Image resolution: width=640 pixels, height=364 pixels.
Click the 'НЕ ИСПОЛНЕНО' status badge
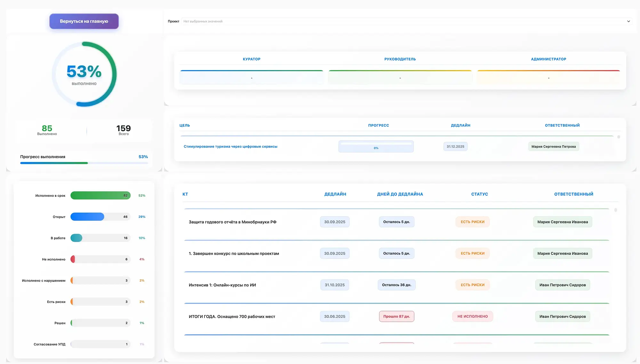(472, 316)
